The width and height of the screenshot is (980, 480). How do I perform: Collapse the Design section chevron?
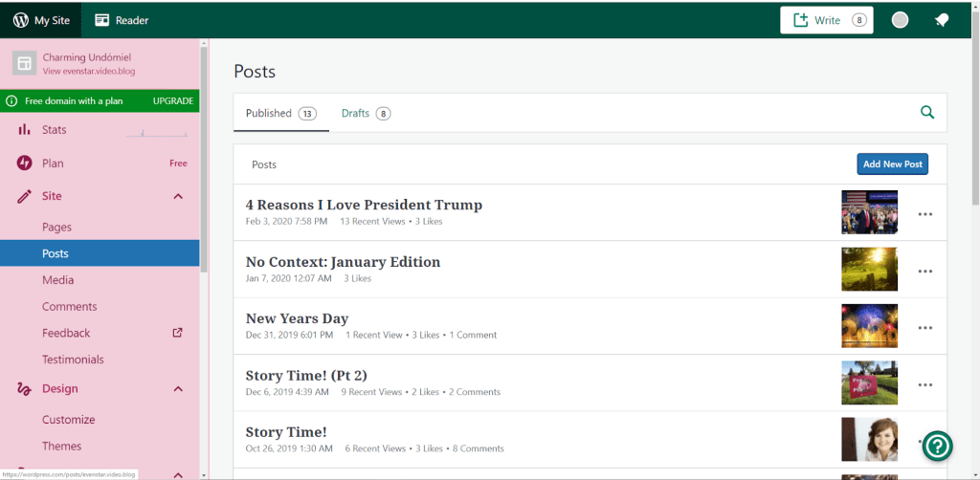click(178, 389)
